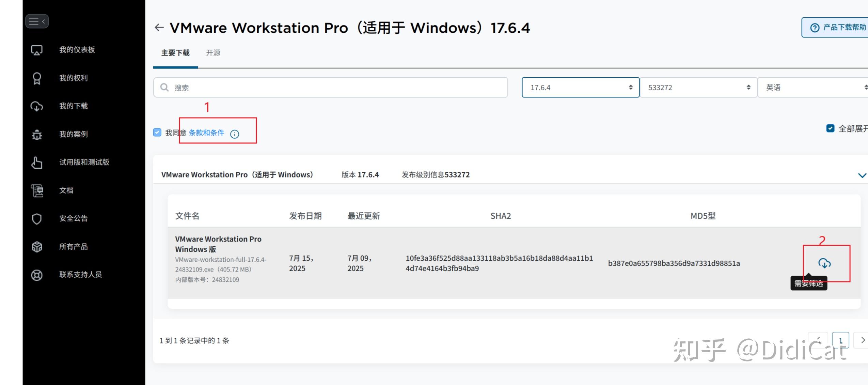
Task: Click the 最近更新 column header
Action: coord(364,216)
